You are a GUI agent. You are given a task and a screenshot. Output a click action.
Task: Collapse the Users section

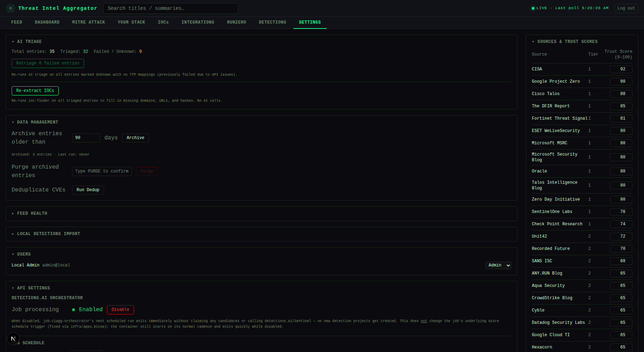pyautogui.click(x=21, y=254)
